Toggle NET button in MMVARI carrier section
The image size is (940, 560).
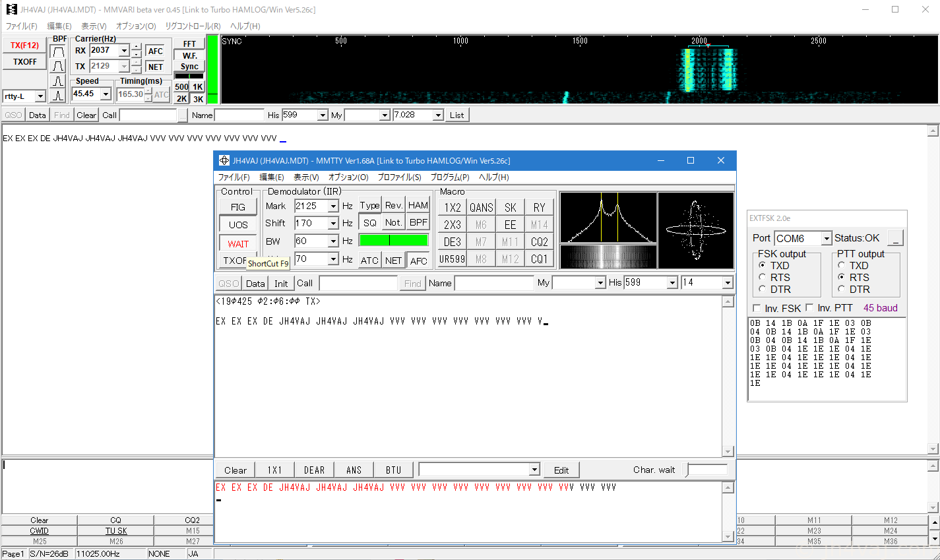pyautogui.click(x=156, y=67)
